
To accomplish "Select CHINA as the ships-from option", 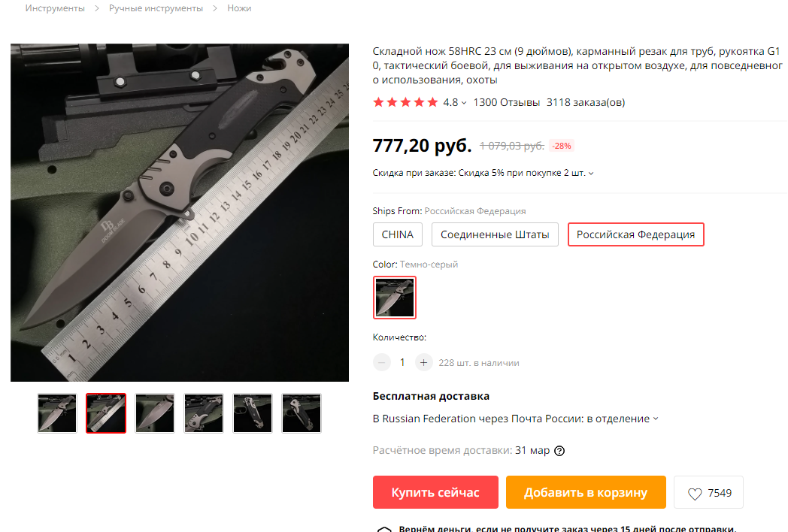I will pyautogui.click(x=398, y=234).
